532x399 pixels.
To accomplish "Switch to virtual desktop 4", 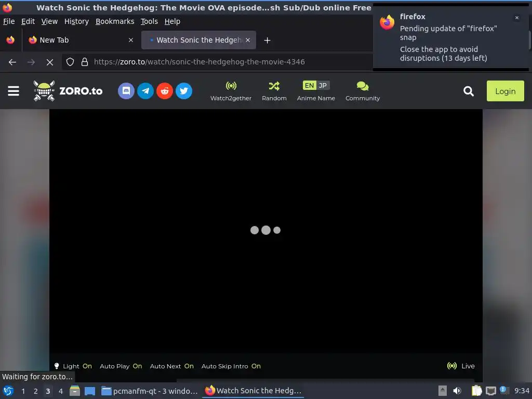I will (x=60, y=391).
